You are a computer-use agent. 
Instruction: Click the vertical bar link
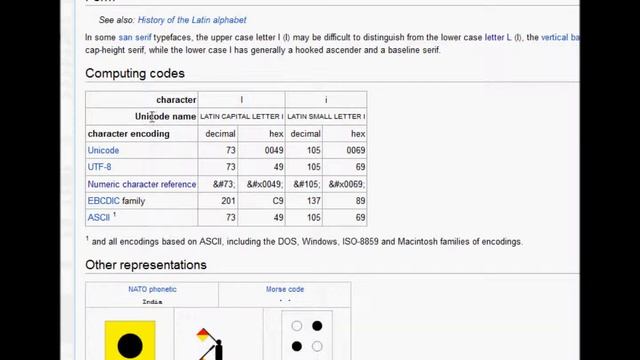560,38
